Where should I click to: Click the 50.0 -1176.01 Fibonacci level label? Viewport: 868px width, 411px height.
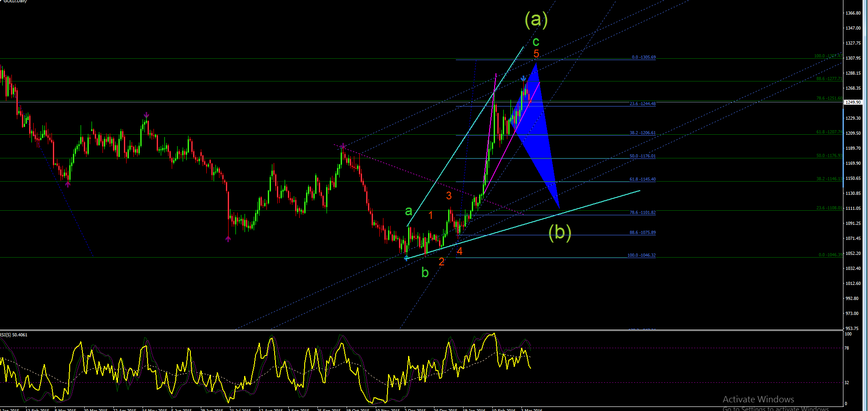coord(643,156)
